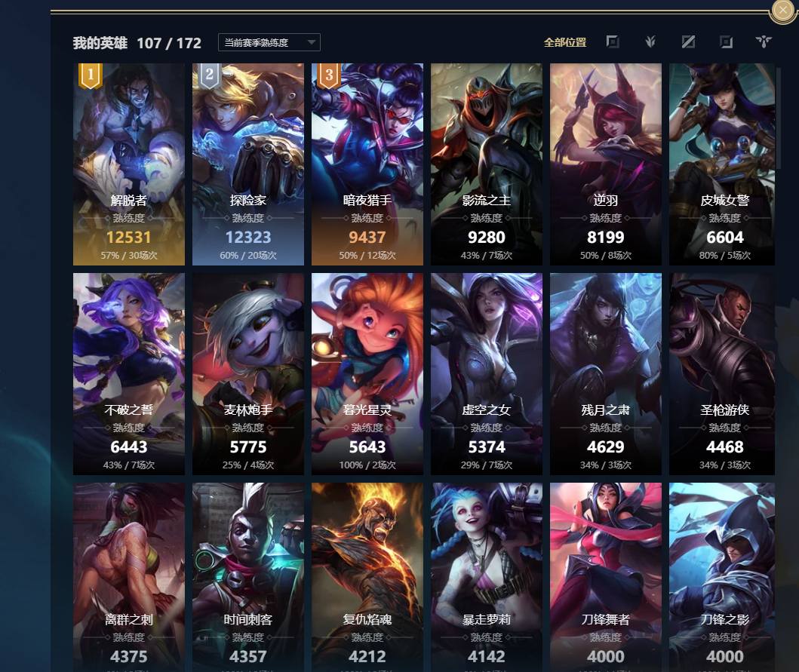Open rank 1 champion 解脱者 card
This screenshot has height=672, width=799.
(129, 164)
